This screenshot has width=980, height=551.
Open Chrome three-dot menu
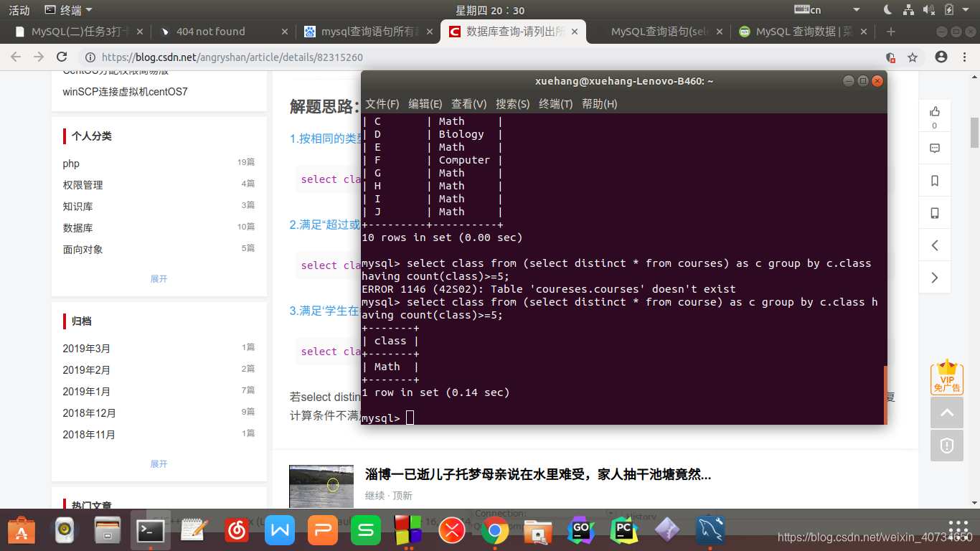point(965,57)
